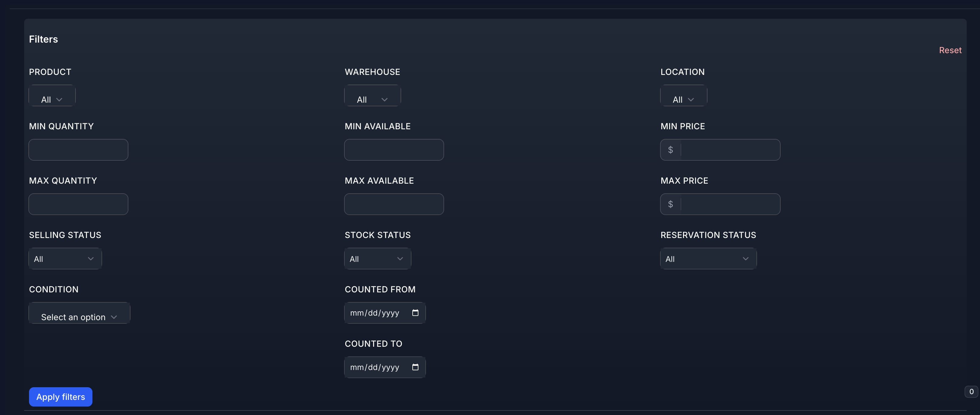Click the Max Quantity input field

click(x=78, y=204)
